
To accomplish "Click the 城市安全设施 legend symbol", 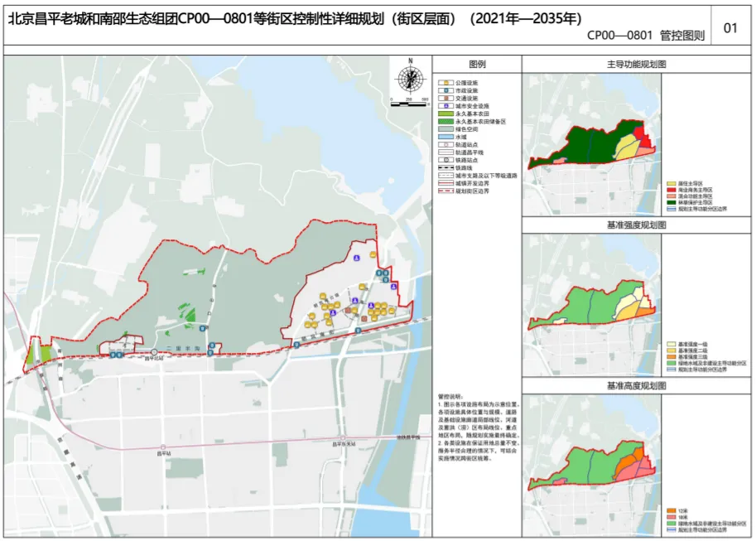I will 445,106.
